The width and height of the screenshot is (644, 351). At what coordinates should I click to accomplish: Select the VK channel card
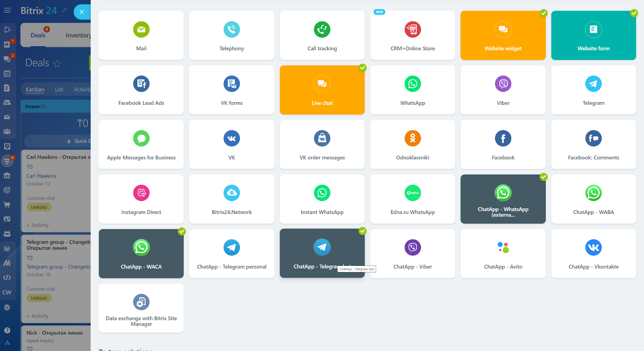coord(231,144)
